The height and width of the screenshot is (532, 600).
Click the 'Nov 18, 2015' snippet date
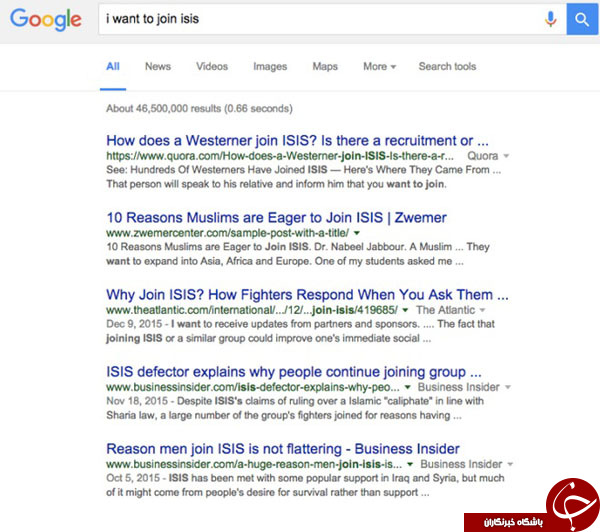click(137, 401)
